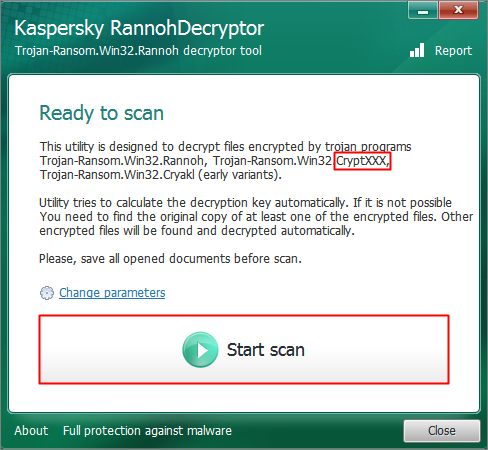Minimize the RannohDecryptor window
Screen dimensions: 488x450
point(423,11)
